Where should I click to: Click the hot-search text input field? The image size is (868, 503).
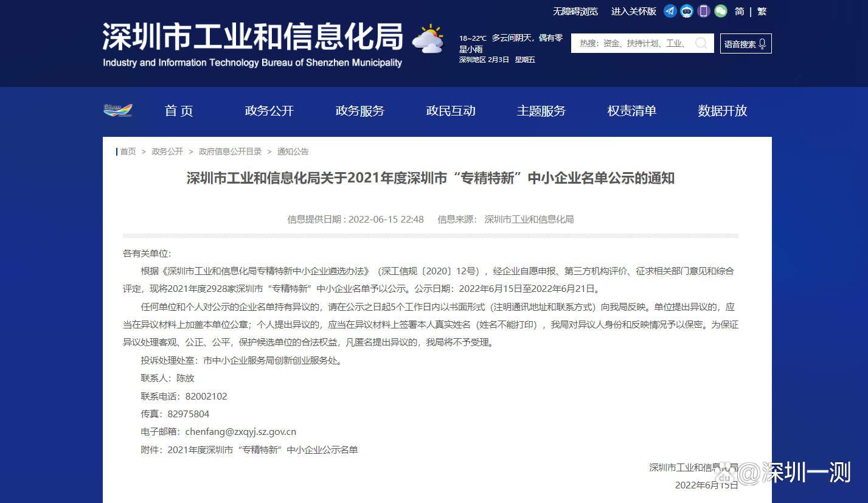633,43
